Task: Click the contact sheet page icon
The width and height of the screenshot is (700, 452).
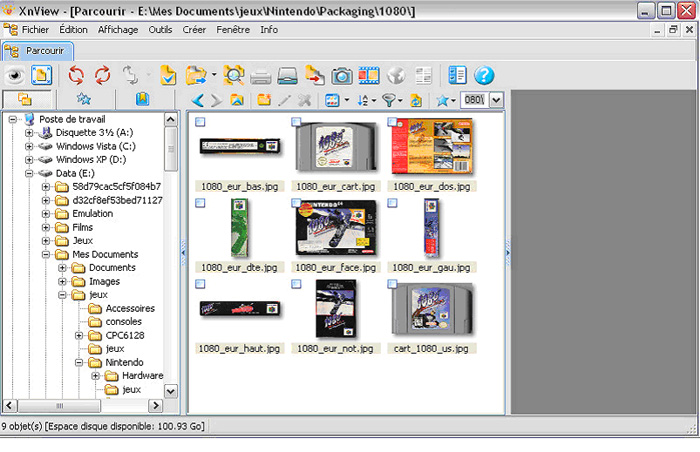Action: point(423,75)
